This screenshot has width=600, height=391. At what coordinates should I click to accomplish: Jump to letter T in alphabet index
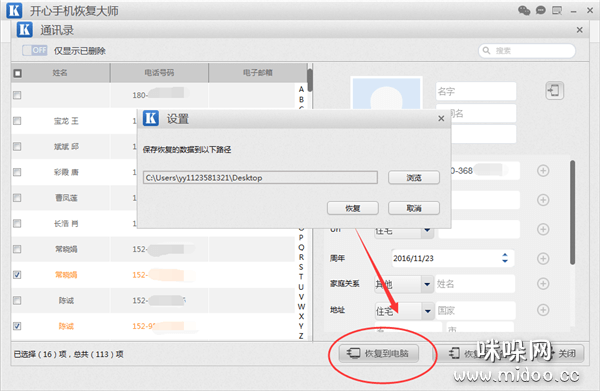coord(301,277)
